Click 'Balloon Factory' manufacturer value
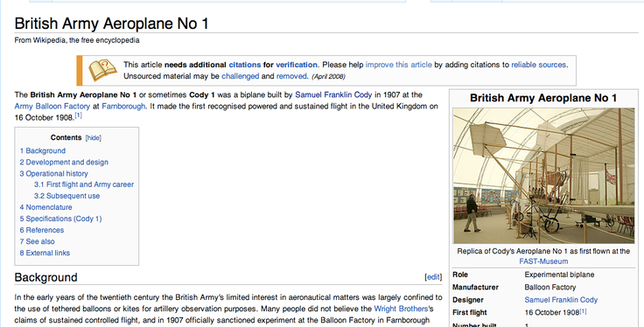Screen dimensions: 644x327 tap(550, 287)
